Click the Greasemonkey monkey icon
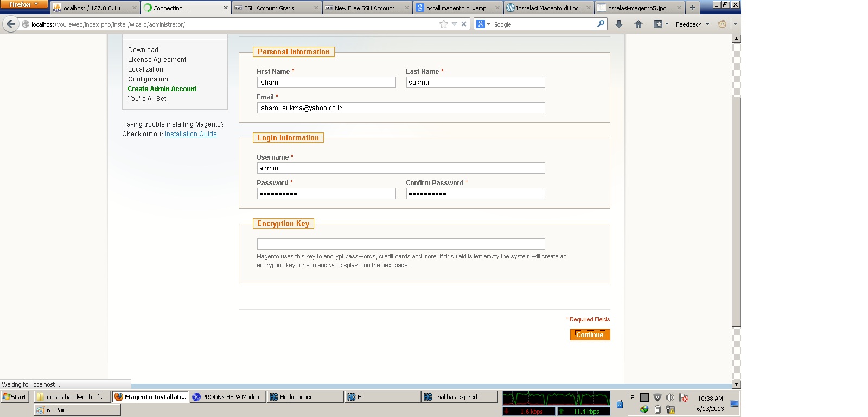 point(722,24)
